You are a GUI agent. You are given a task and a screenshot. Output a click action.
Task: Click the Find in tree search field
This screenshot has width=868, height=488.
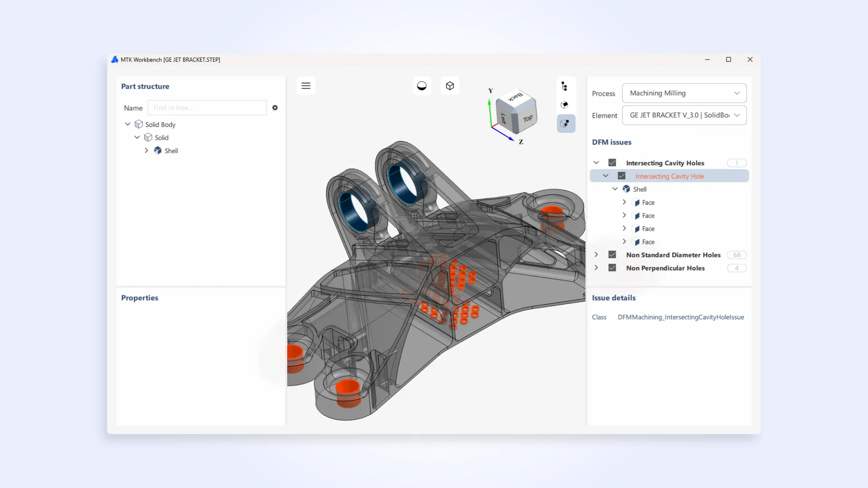pos(207,108)
